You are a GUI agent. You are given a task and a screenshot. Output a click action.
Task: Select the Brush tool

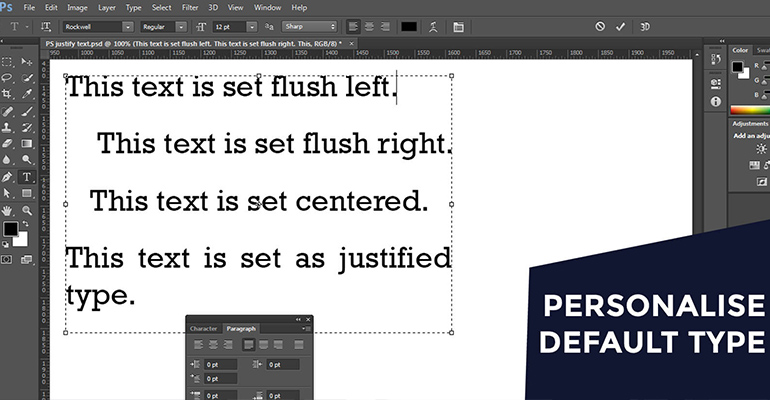[x=27, y=112]
